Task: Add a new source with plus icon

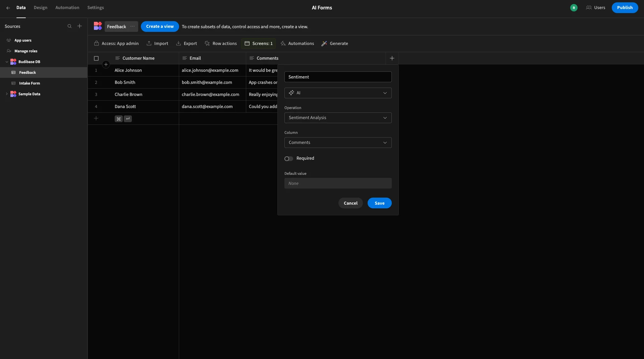Action: click(x=79, y=26)
